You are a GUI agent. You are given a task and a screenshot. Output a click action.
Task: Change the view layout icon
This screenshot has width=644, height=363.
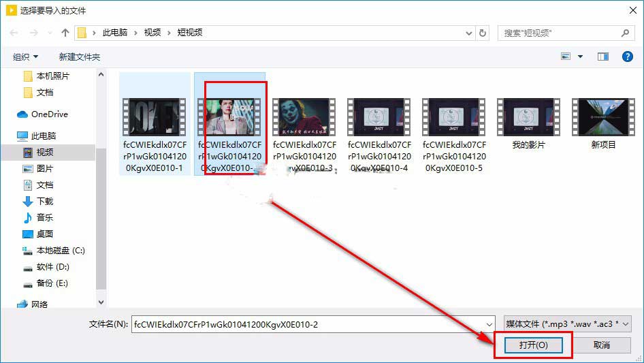pyautogui.click(x=566, y=57)
